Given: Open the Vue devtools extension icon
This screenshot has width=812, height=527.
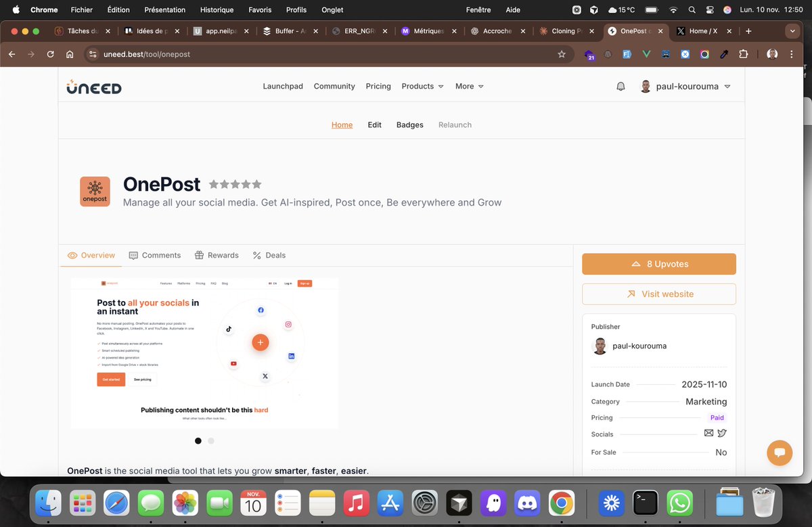Looking at the screenshot, I should (646, 54).
